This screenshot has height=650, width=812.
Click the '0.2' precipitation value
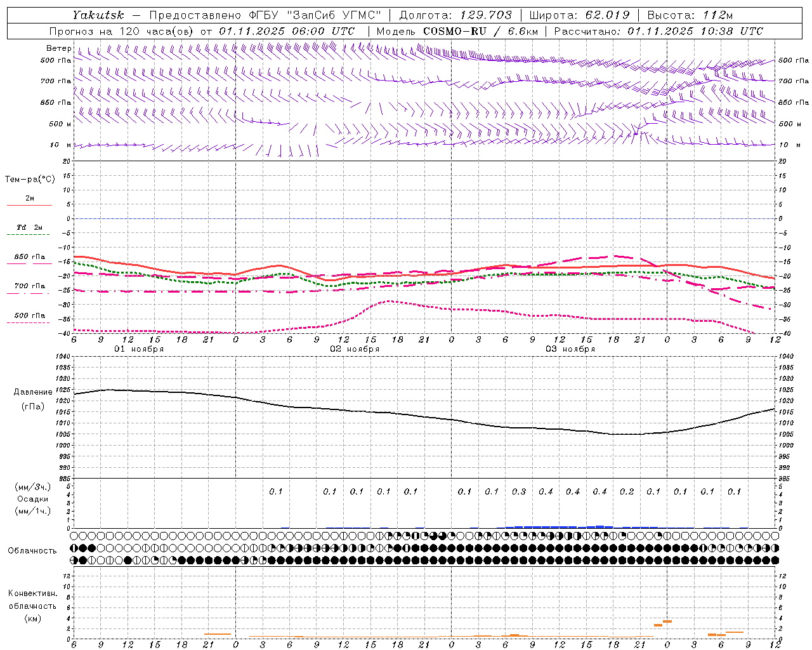point(627,491)
